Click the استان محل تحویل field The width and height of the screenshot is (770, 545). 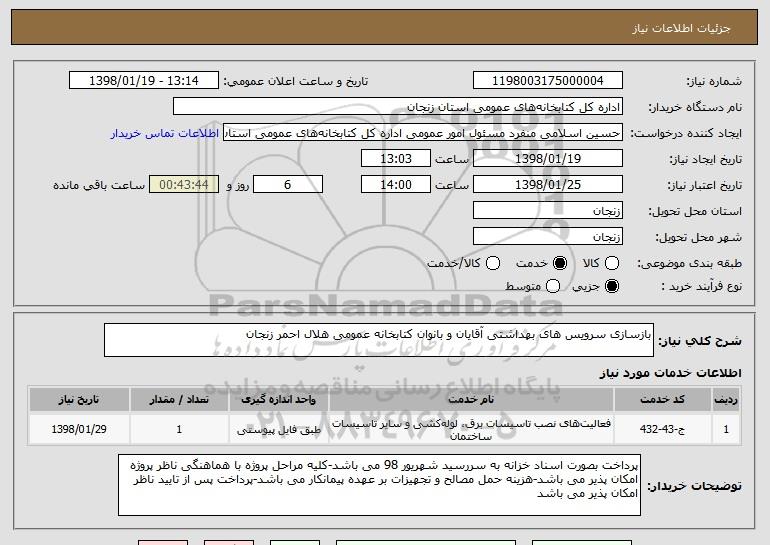tap(548, 211)
